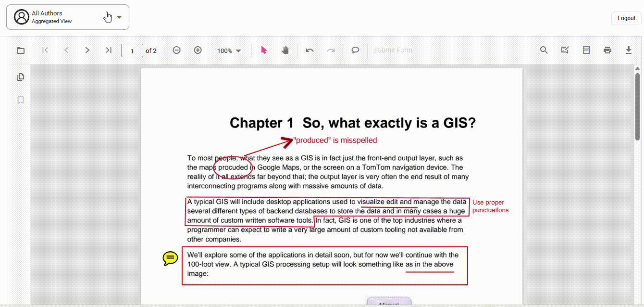
Task: Open a file with the folder icon
Action: click(x=20, y=50)
